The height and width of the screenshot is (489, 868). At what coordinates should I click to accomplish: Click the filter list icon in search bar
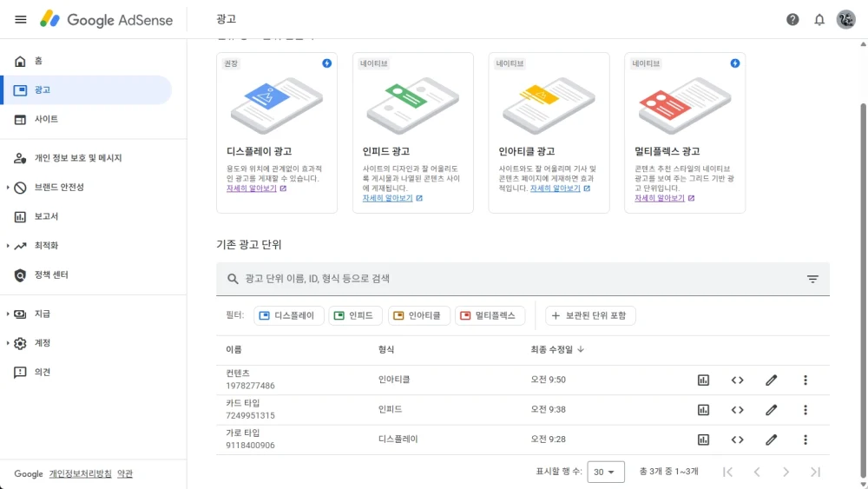812,279
